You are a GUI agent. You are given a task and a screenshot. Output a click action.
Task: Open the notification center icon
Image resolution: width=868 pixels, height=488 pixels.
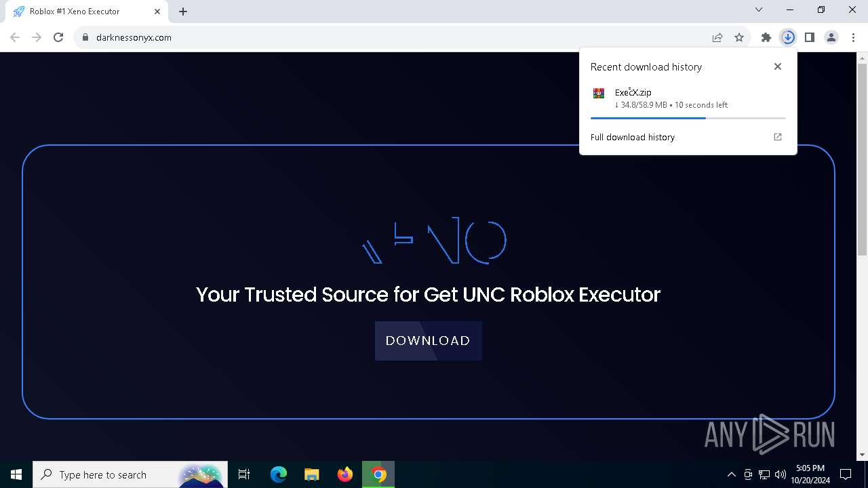846,474
